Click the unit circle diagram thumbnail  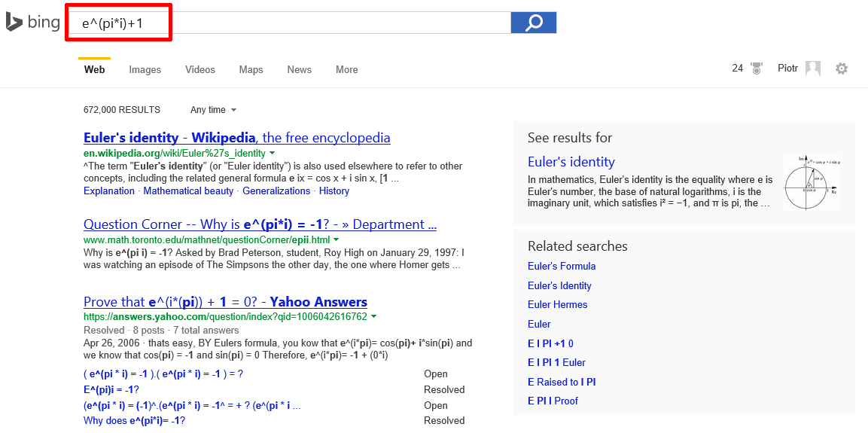[812, 183]
